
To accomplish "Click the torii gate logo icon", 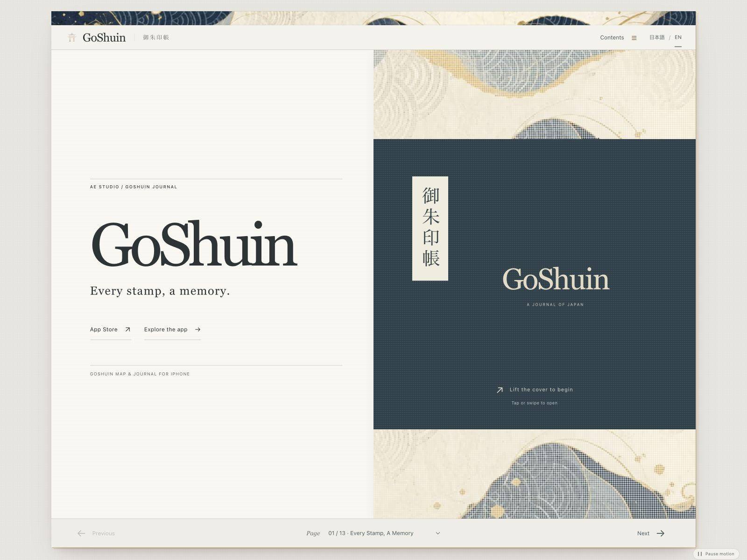I will pyautogui.click(x=71, y=37).
